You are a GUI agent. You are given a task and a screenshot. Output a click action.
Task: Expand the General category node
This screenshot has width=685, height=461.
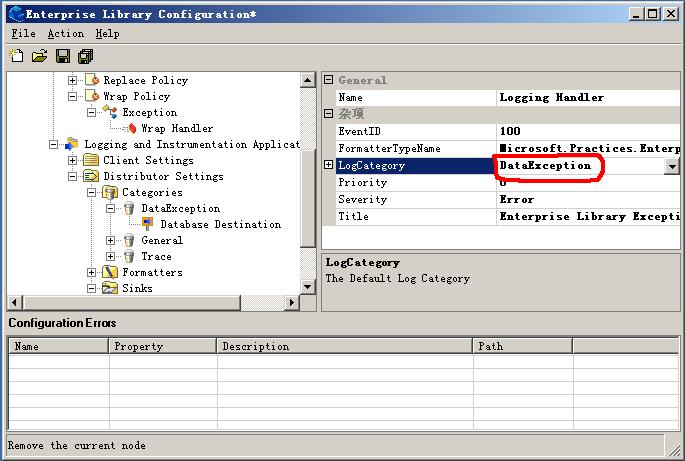click(x=111, y=240)
